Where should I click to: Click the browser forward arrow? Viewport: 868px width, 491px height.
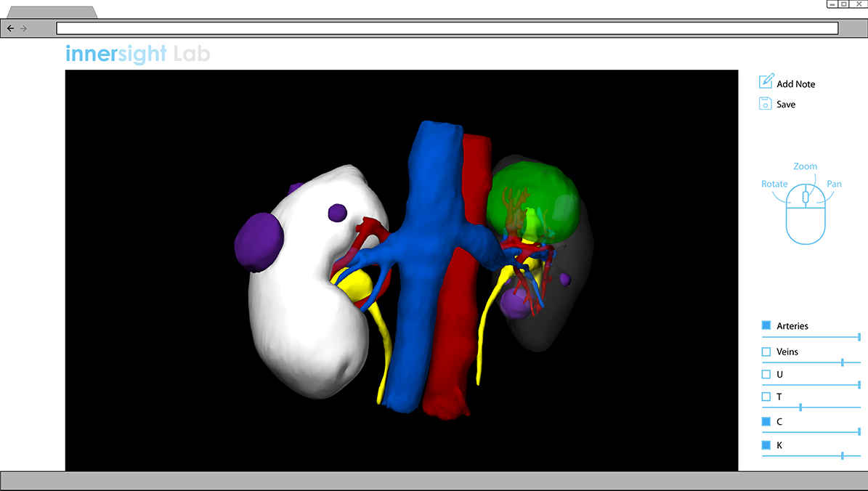coord(24,28)
